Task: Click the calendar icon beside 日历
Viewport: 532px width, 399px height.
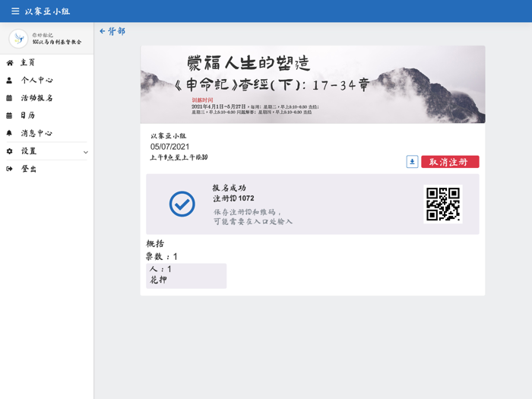Action: tap(9, 116)
